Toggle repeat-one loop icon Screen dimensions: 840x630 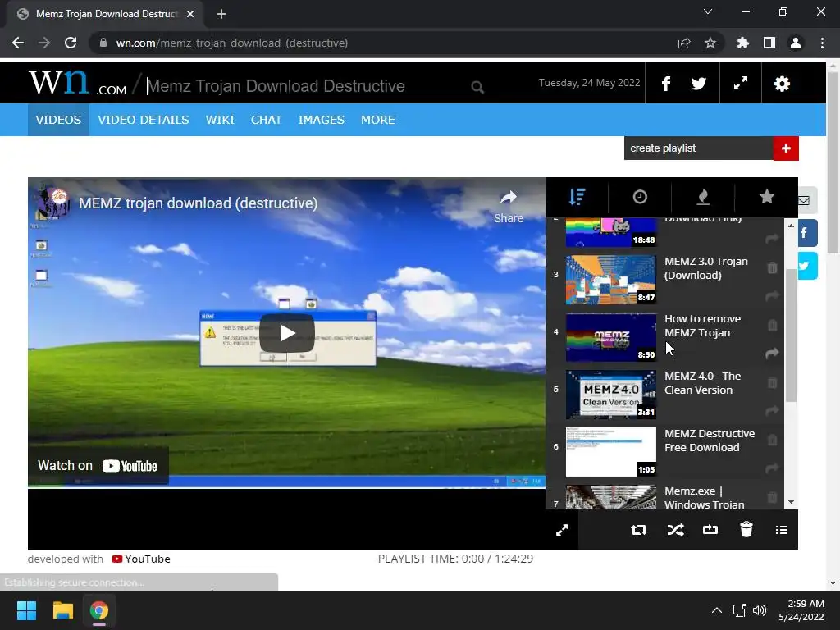pyautogui.click(x=710, y=530)
